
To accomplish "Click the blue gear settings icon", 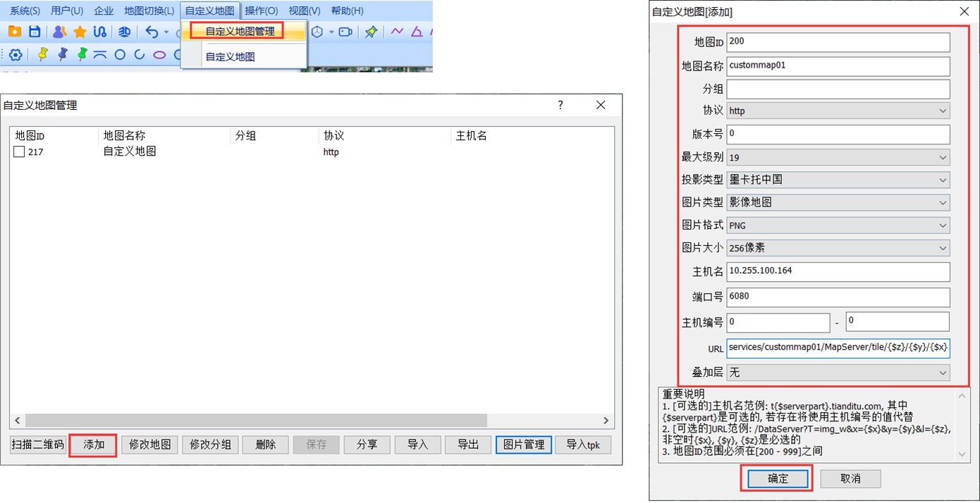I will [x=16, y=54].
